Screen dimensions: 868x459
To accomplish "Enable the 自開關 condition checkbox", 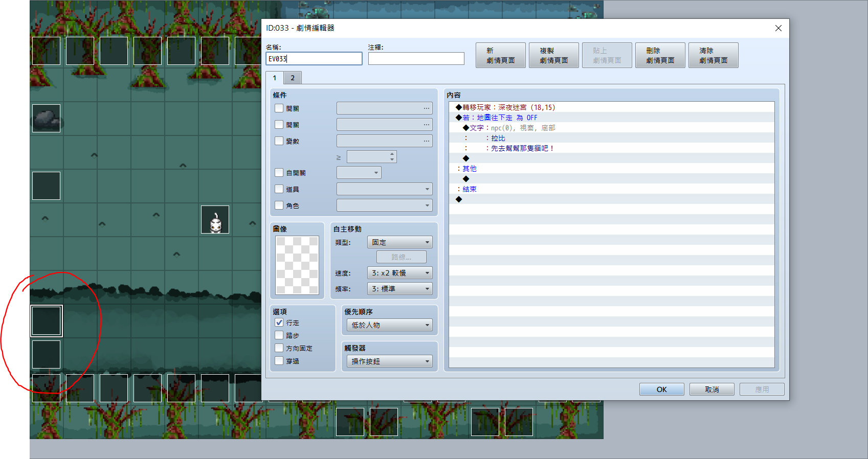I will coord(279,173).
